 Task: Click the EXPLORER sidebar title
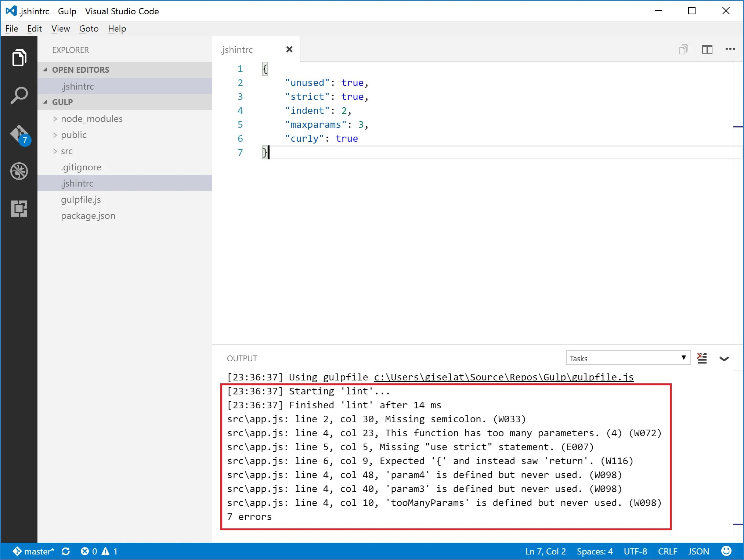click(x=71, y=50)
